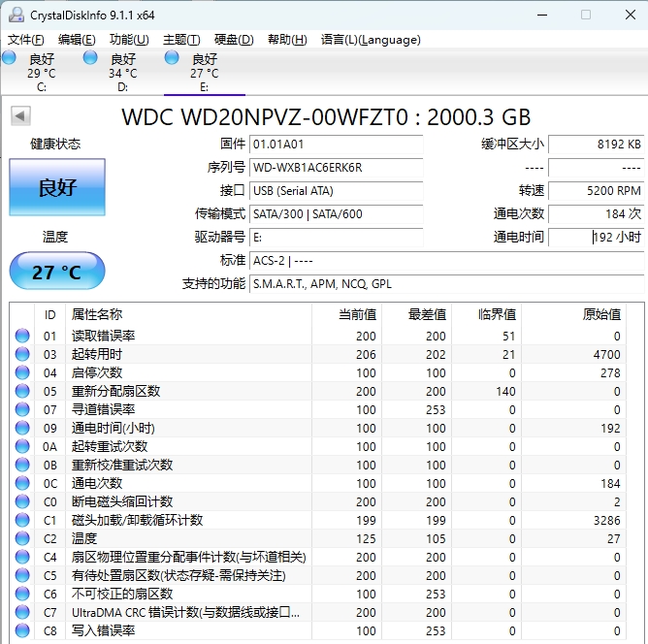Click the status orb for 04 启停次数
This screenshot has height=644, width=648.
[x=22, y=372]
